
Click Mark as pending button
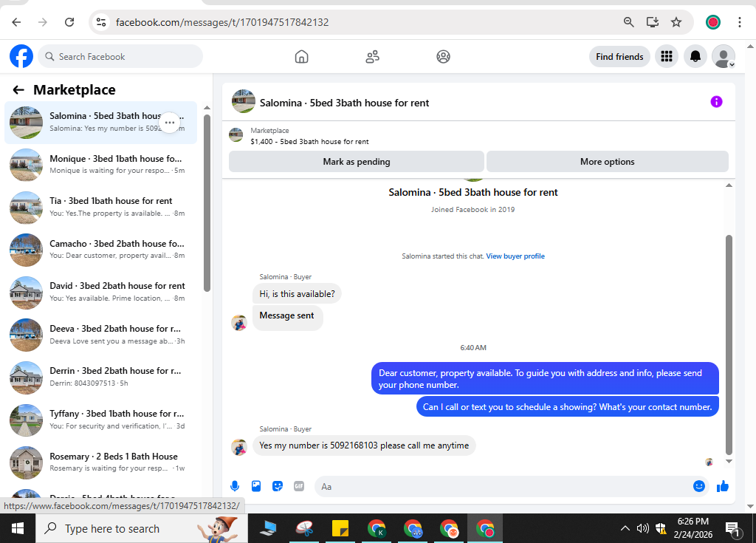click(x=357, y=162)
